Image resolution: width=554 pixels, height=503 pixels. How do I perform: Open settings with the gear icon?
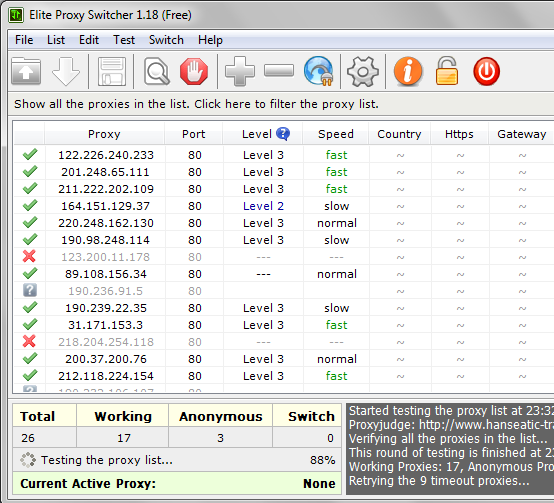point(363,71)
